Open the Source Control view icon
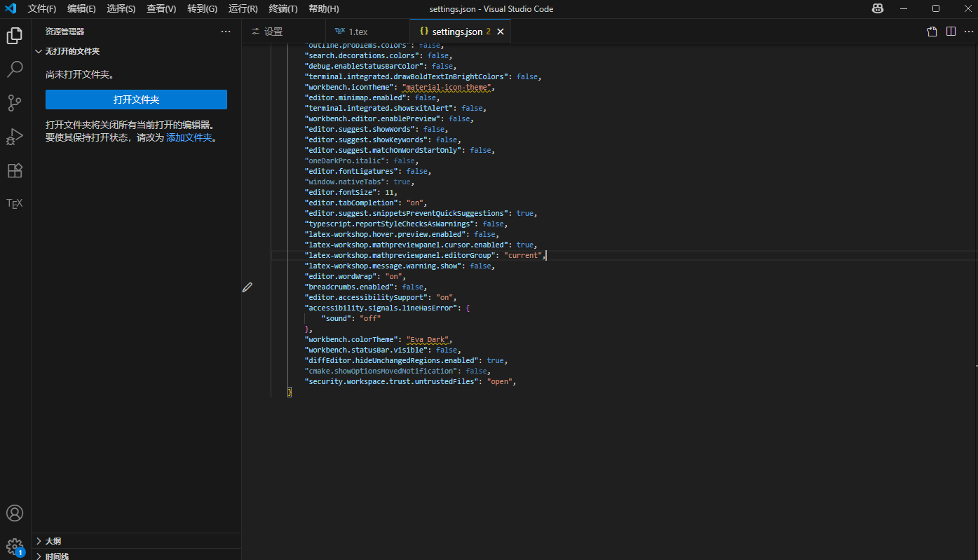Image resolution: width=978 pixels, height=560 pixels. click(15, 103)
